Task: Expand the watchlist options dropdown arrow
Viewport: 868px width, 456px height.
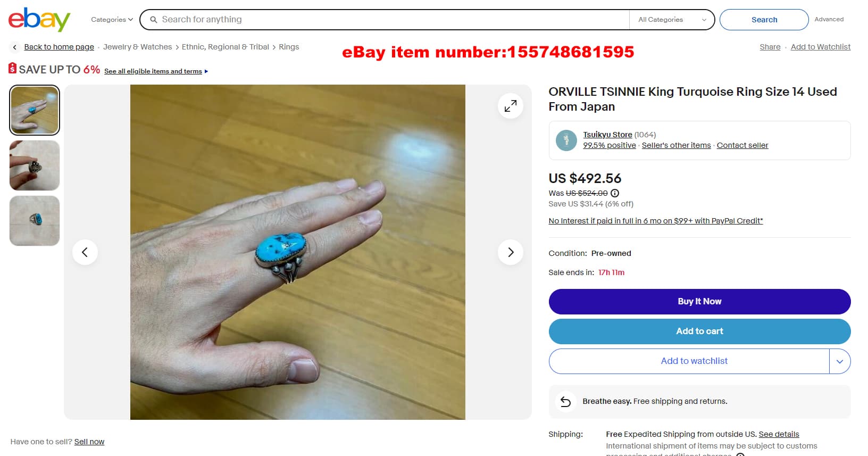Action: pyautogui.click(x=840, y=361)
